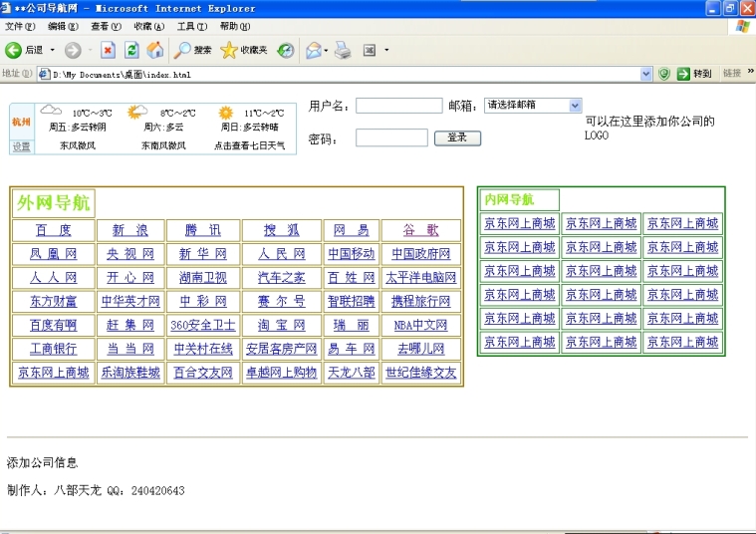This screenshot has width=756, height=534.
Task: Click the Print icon
Action: click(x=343, y=50)
